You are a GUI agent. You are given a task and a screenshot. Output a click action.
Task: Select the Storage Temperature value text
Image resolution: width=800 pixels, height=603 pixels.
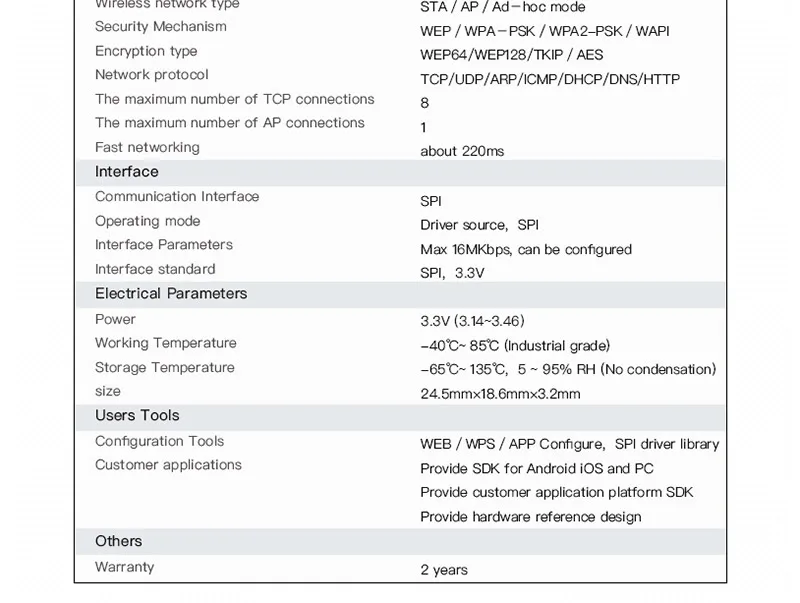tap(568, 369)
